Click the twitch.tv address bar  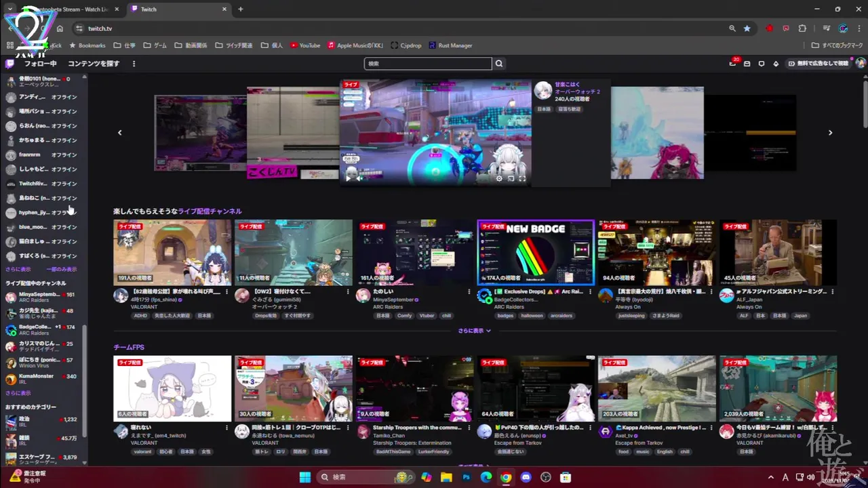(x=400, y=28)
